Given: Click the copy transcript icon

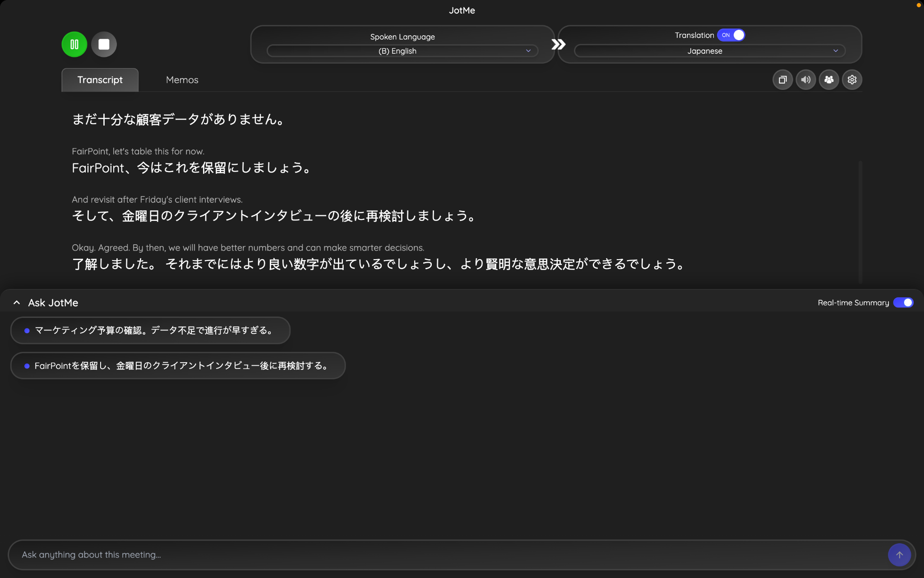Looking at the screenshot, I should point(783,80).
